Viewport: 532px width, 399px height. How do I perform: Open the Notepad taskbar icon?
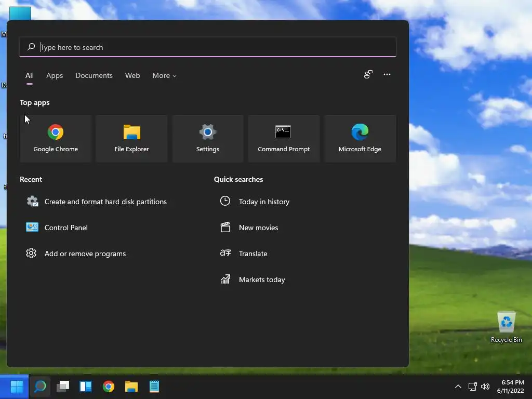pos(154,387)
